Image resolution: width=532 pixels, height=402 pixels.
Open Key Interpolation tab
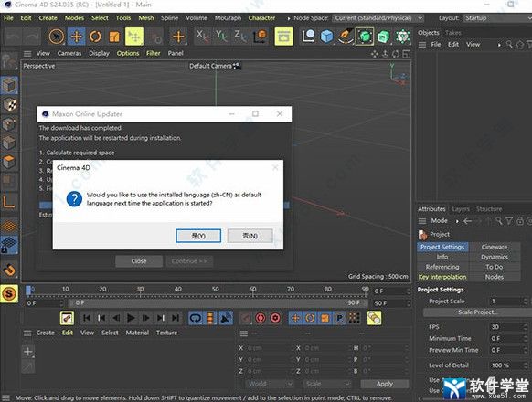click(x=442, y=277)
